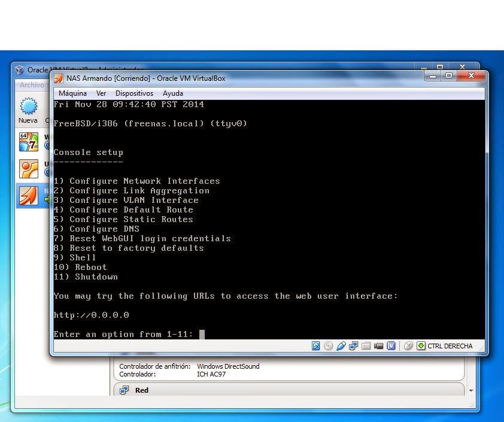Click the 'Controlador de anfitrión:' label
Screen dimensions: 504x422
(x=154, y=366)
